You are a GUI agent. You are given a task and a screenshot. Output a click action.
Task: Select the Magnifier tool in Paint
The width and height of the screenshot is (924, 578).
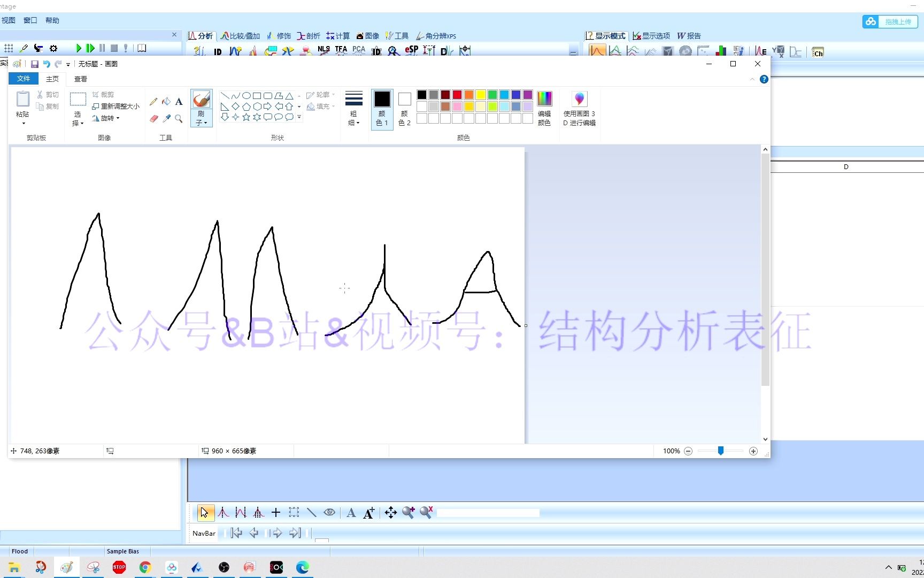pos(179,118)
